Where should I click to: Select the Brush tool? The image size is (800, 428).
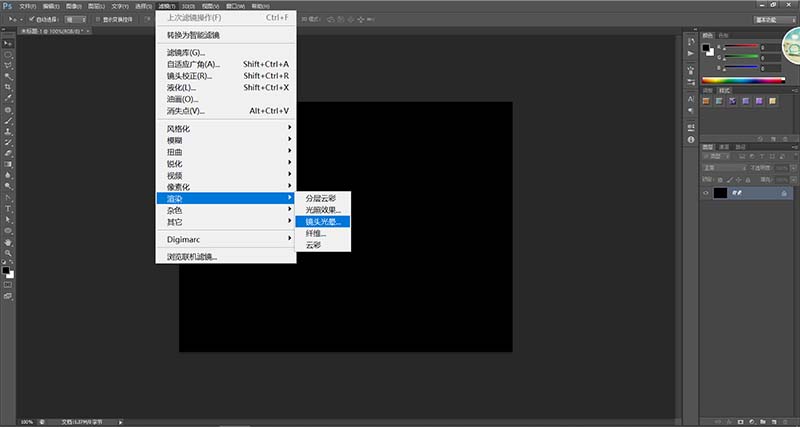click(8, 121)
